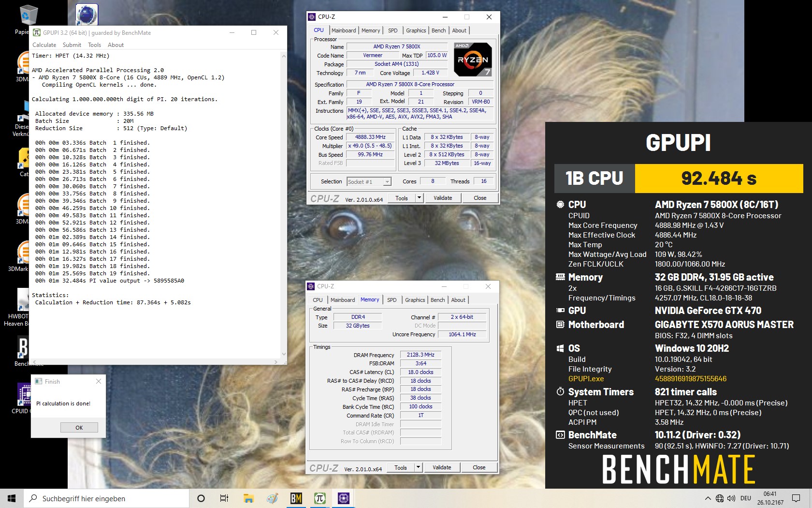
Task: Click Close button in bottom CPU-Z window
Action: click(x=479, y=467)
